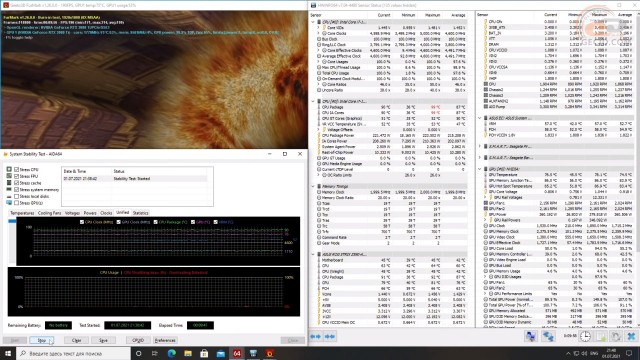Switch to Powers tab
The width and height of the screenshot is (640, 360).
coord(90,213)
